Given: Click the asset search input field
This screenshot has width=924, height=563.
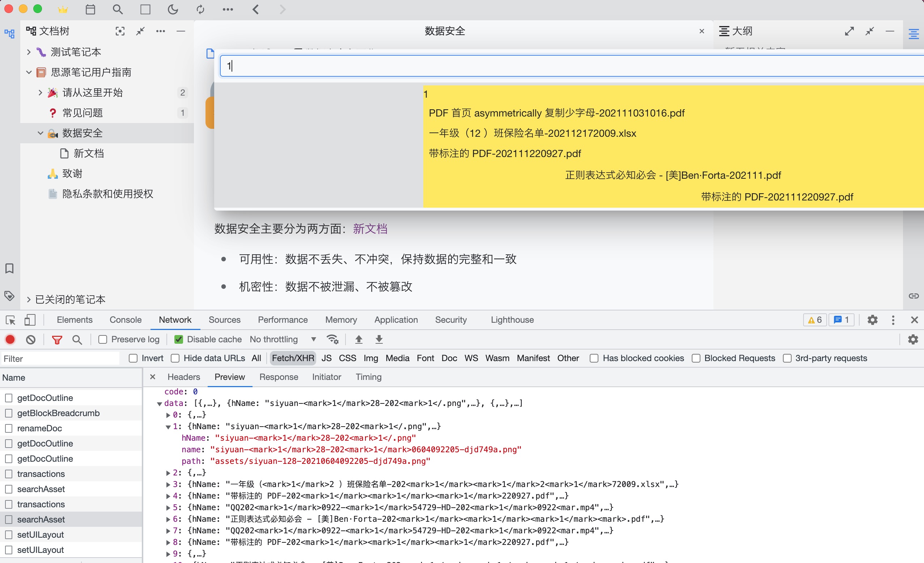Looking at the screenshot, I should [x=572, y=66].
